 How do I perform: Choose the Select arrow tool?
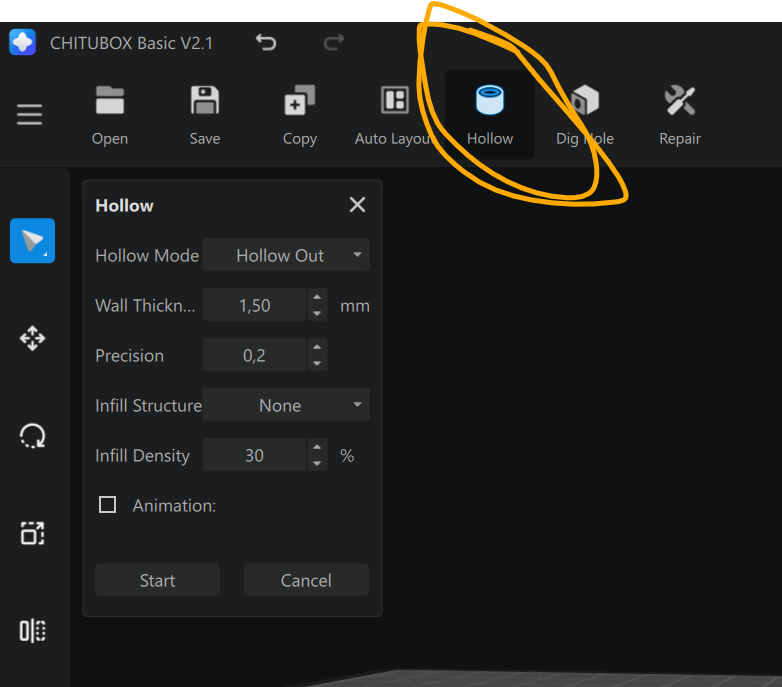[32, 241]
